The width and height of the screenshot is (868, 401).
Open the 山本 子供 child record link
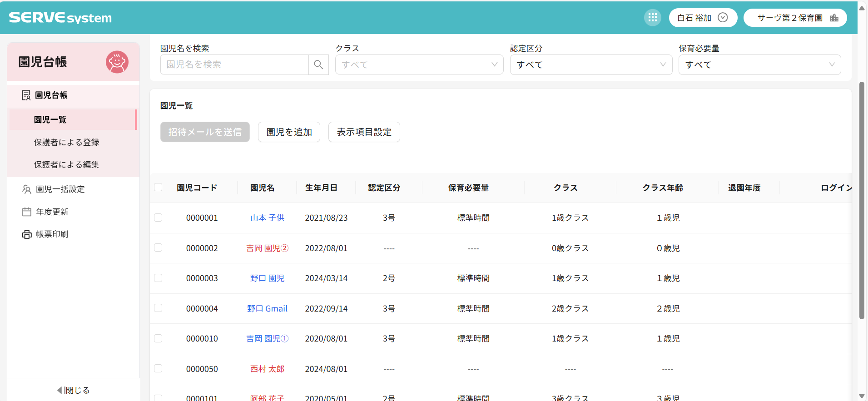pos(267,218)
